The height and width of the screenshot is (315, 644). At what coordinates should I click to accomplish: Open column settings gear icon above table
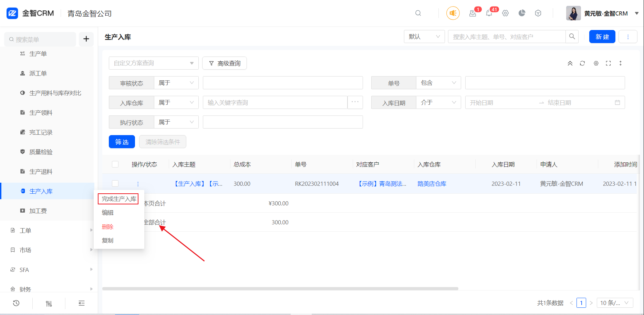[596, 63]
